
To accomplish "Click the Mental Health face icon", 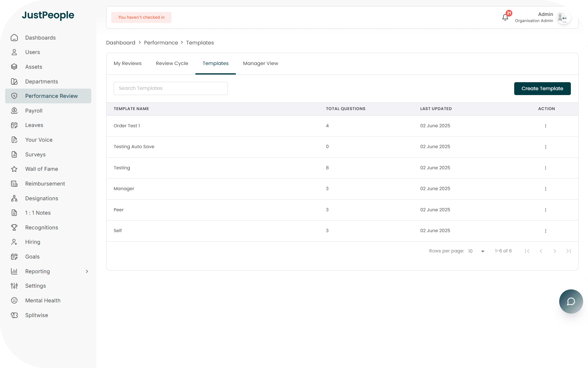I will 14,301.
